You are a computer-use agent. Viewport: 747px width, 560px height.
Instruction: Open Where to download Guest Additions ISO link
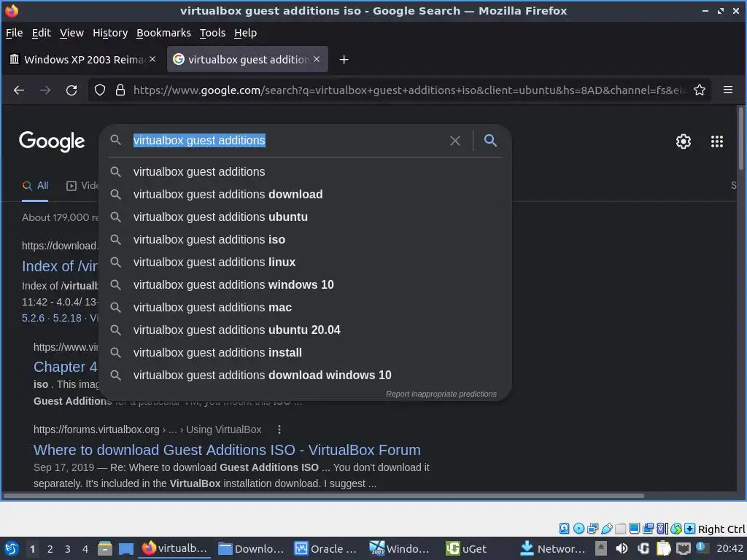(x=227, y=450)
